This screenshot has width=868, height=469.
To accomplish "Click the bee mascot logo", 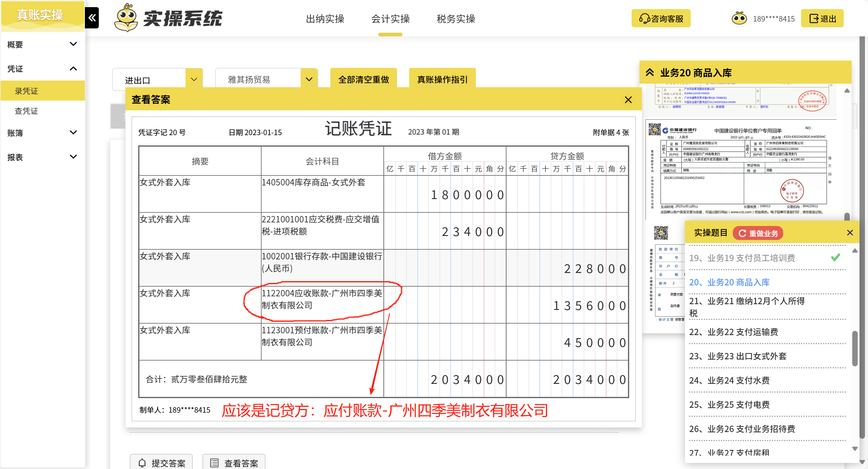I will (126, 18).
